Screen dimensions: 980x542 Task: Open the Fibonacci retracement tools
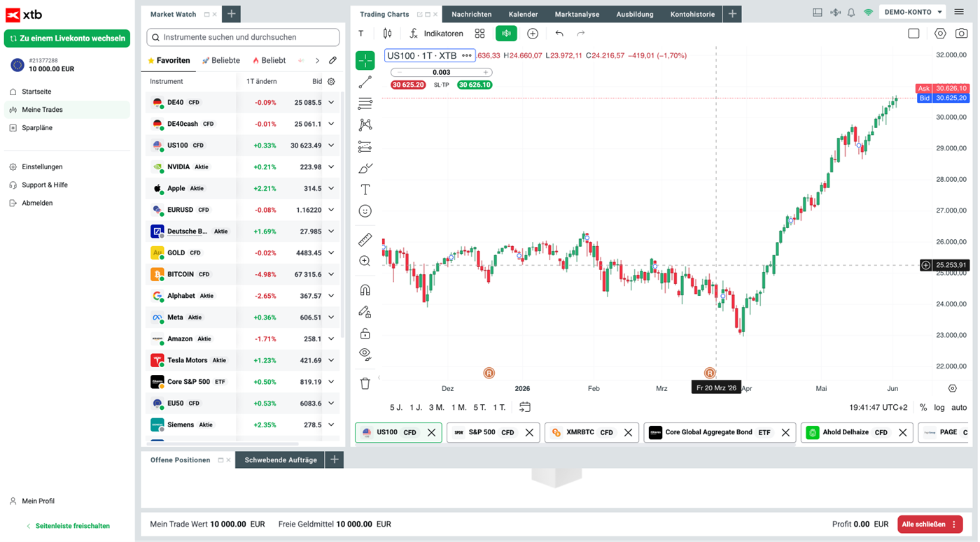365,104
